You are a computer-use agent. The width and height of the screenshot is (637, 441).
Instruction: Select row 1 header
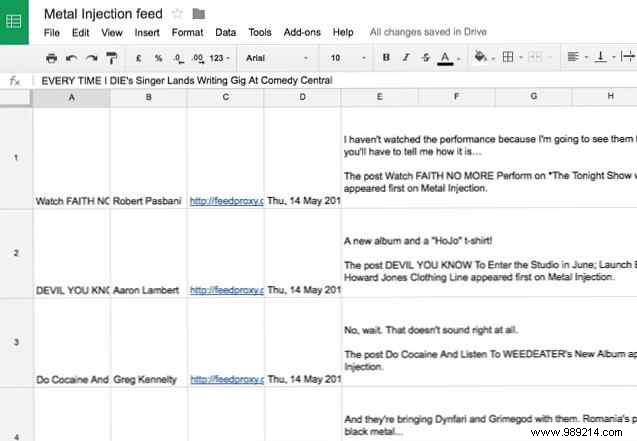click(x=16, y=158)
